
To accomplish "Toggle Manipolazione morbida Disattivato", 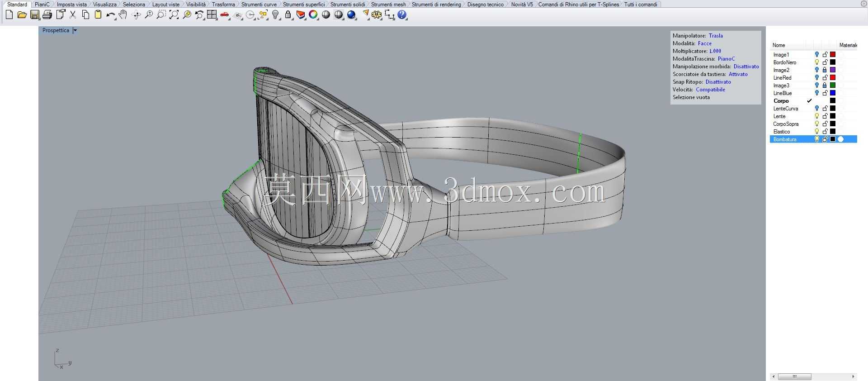I will (x=746, y=67).
